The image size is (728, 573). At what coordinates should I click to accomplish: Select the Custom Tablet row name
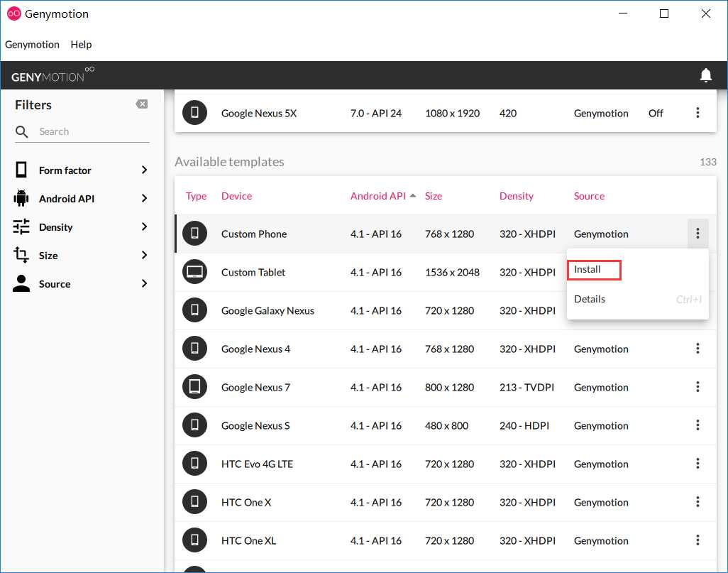click(x=253, y=273)
